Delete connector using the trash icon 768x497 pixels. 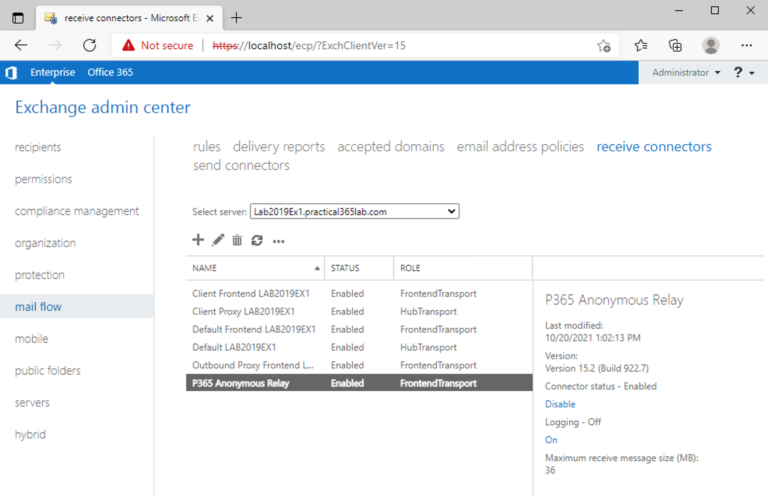point(237,240)
